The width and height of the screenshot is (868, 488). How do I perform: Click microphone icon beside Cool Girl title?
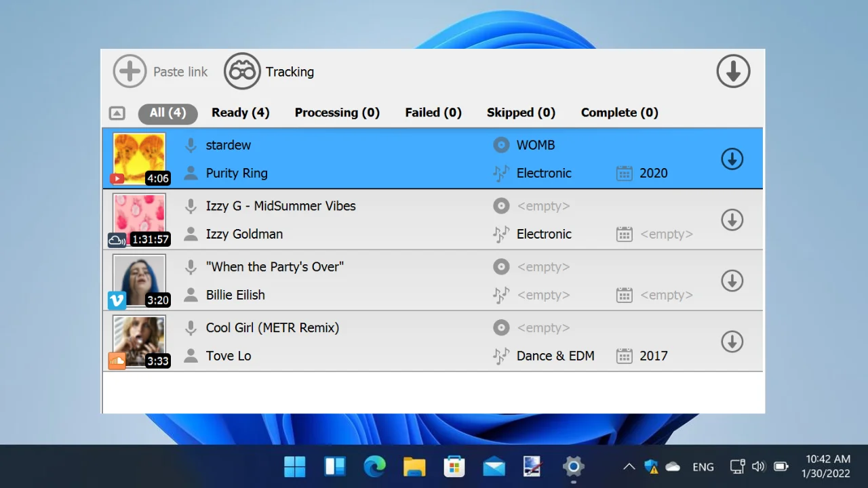tap(191, 328)
